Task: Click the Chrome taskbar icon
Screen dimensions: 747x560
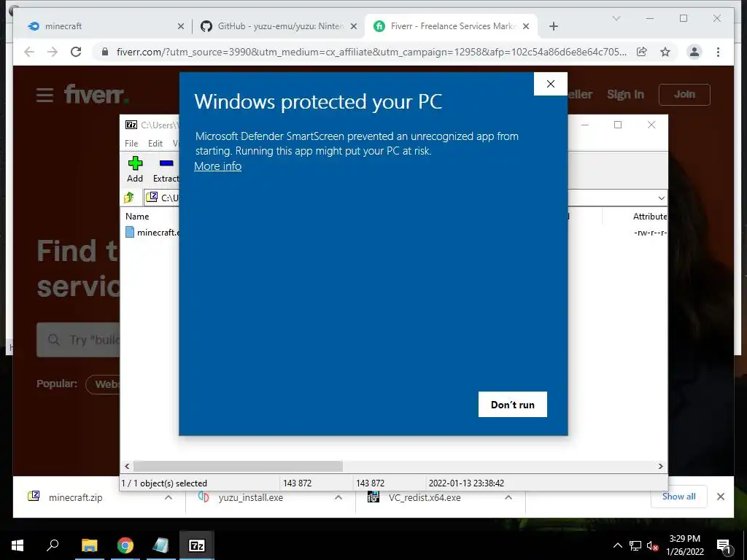Action: click(125, 545)
